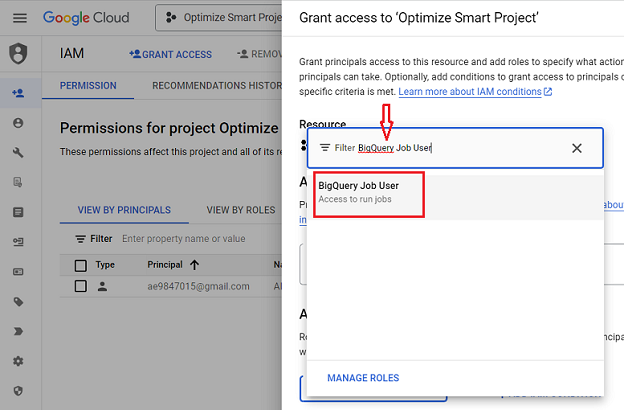Click the Type column header
Viewport: 624px width, 410px height.
coord(105,265)
